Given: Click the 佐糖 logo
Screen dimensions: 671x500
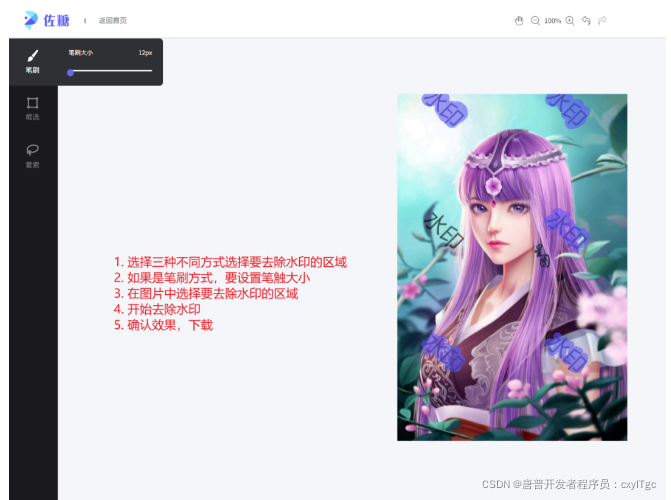Looking at the screenshot, I should (x=47, y=20).
